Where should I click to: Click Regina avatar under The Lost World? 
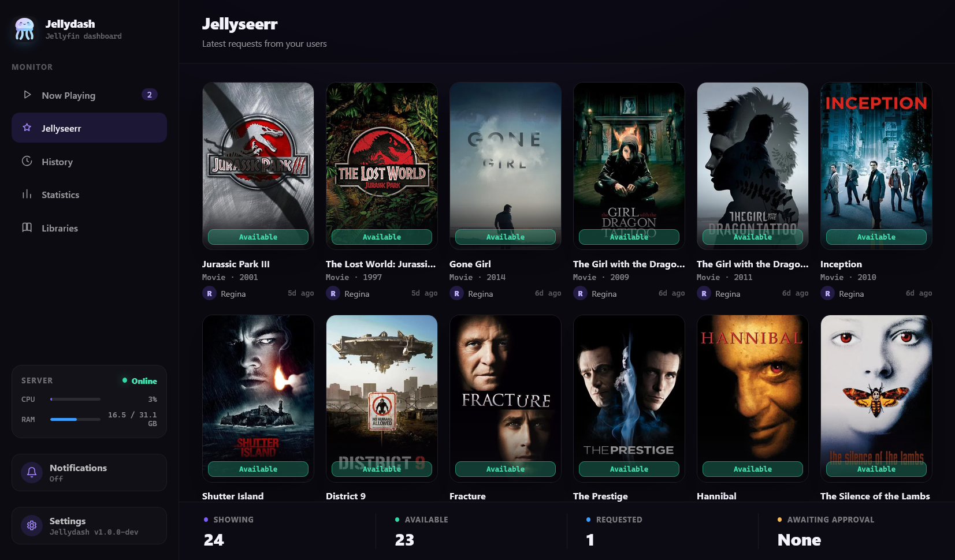tap(333, 293)
